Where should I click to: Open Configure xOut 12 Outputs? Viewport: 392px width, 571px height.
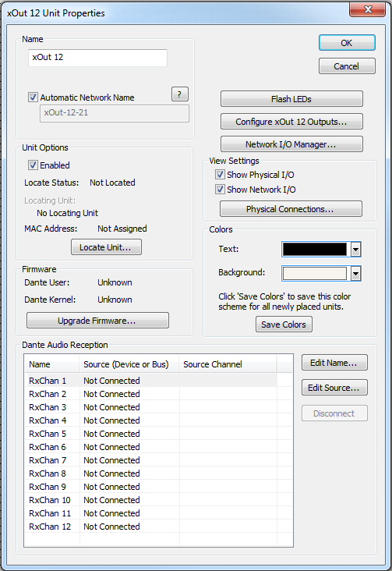(291, 122)
